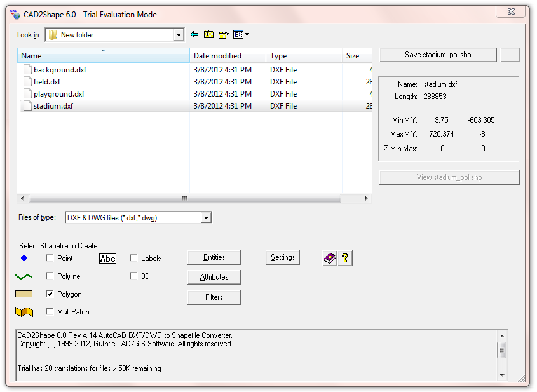Sort files by Size column header
This screenshot has width=537, height=392.
[x=357, y=55]
